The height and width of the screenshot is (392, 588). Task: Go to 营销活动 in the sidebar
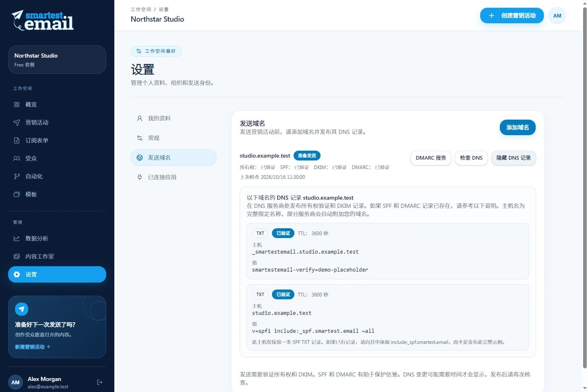coord(57,122)
